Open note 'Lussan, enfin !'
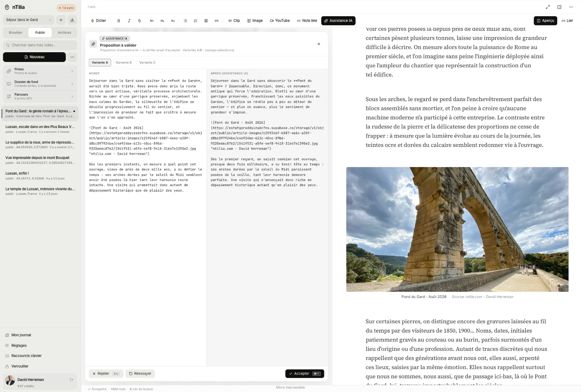This screenshot has width=581, height=392. [x=40, y=176]
